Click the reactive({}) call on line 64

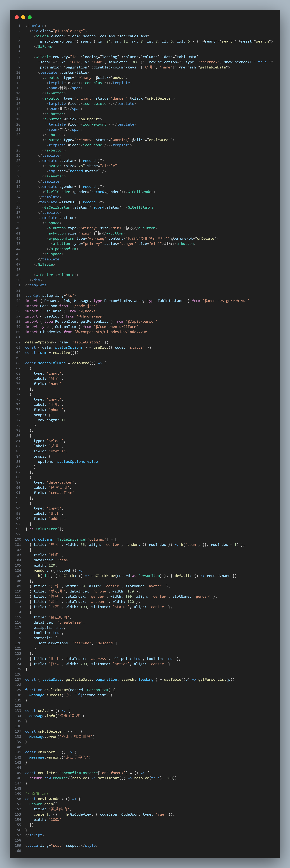pos(66,353)
